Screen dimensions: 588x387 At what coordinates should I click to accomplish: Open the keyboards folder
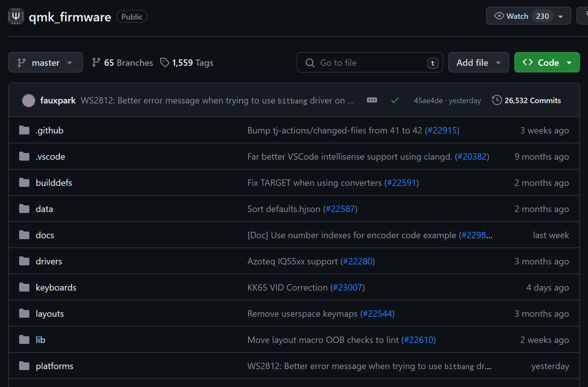56,287
